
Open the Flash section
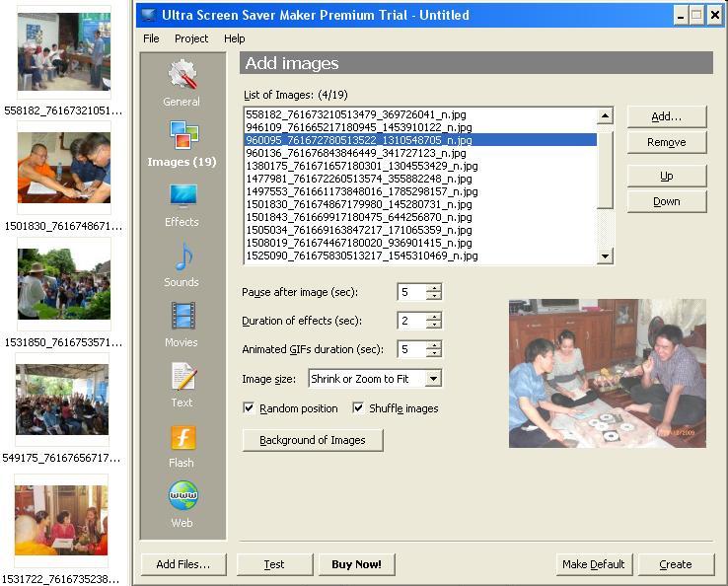182,445
